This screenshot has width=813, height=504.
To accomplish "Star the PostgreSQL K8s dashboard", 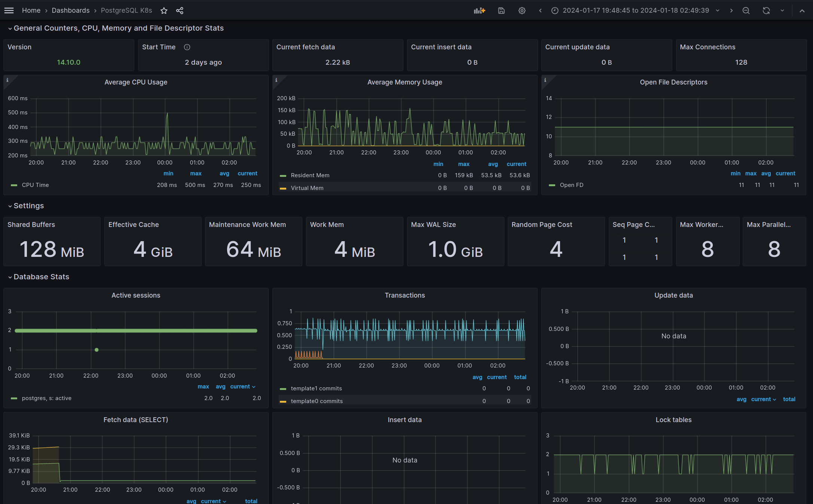I will point(164,10).
